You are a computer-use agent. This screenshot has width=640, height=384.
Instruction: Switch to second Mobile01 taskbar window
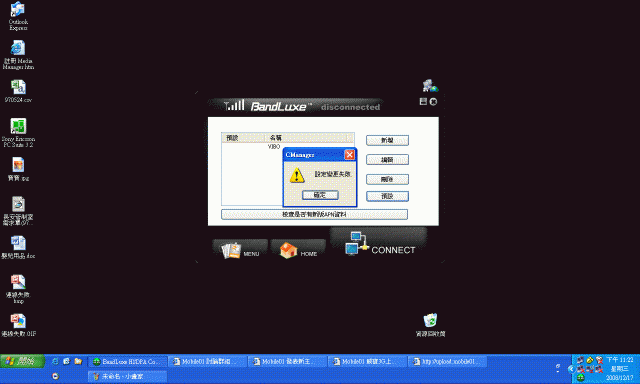288,362
